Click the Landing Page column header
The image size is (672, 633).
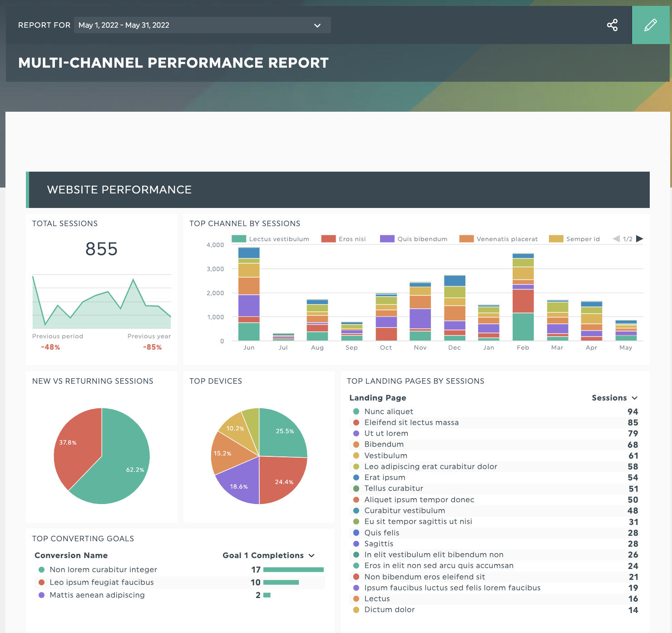[x=377, y=398]
